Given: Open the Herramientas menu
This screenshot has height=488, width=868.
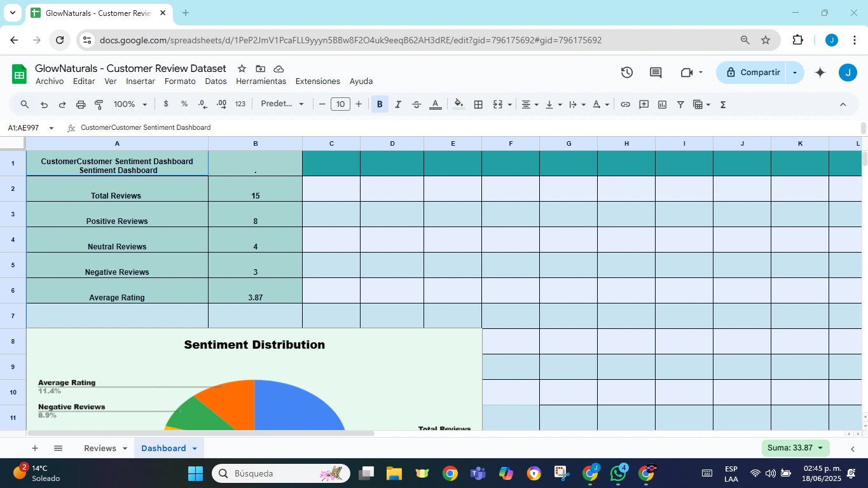Looking at the screenshot, I should click(x=261, y=81).
